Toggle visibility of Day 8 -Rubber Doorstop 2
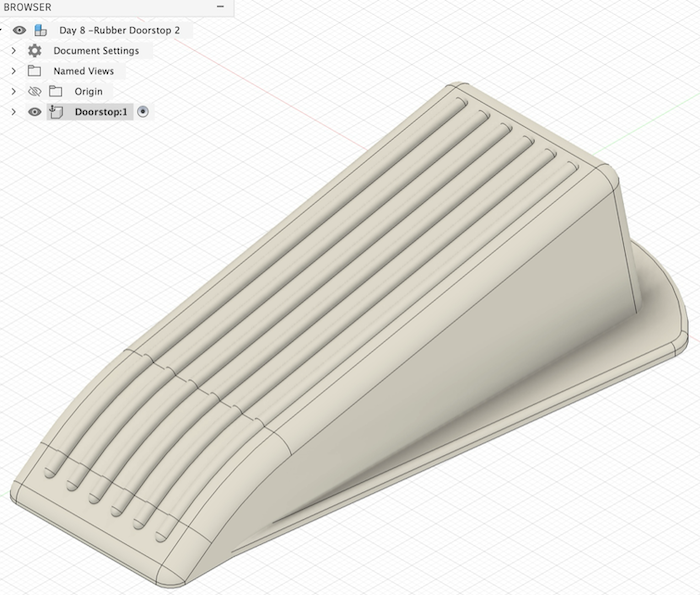This screenshot has height=595, width=700. (x=19, y=30)
